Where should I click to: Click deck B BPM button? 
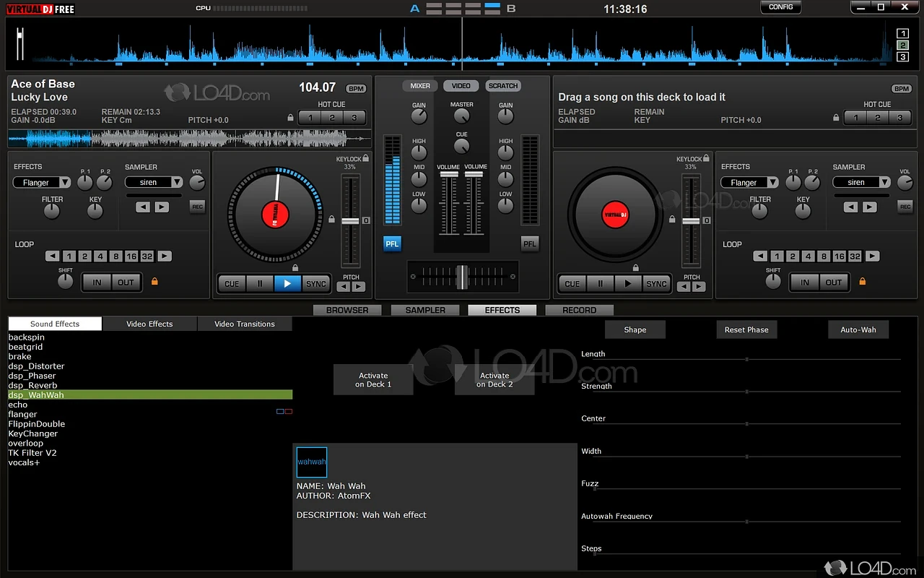[902, 89]
